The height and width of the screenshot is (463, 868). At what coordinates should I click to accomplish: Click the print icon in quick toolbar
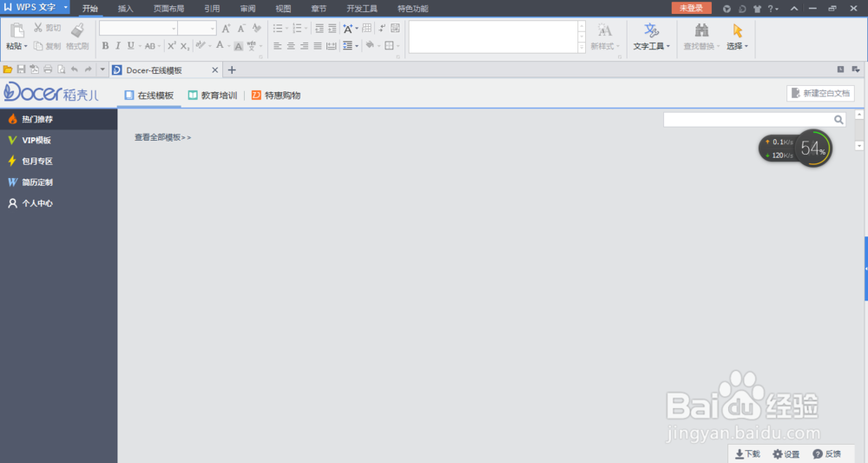click(48, 69)
